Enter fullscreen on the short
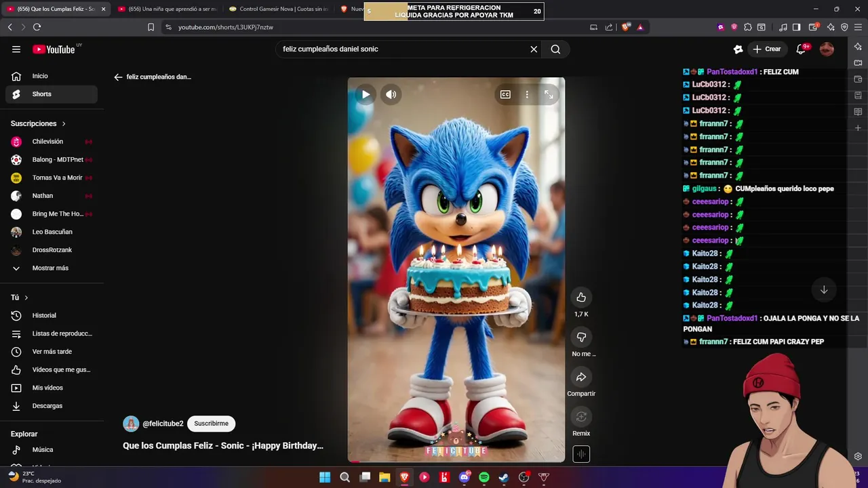Screen dimensions: 868x488 [x=549, y=94]
